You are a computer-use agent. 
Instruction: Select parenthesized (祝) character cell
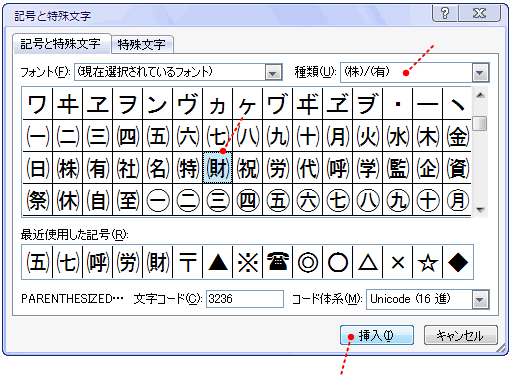(x=248, y=168)
